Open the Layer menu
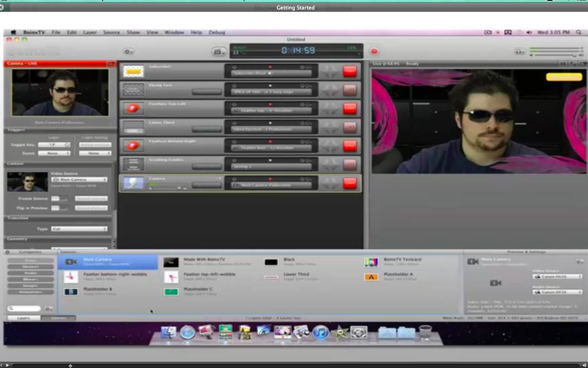This screenshot has width=588, height=368. pos(90,32)
